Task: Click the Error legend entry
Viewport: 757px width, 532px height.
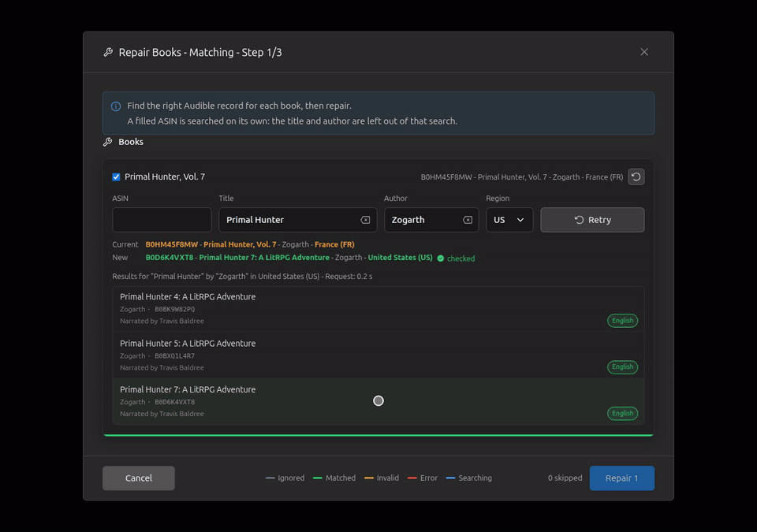Action: tap(423, 478)
